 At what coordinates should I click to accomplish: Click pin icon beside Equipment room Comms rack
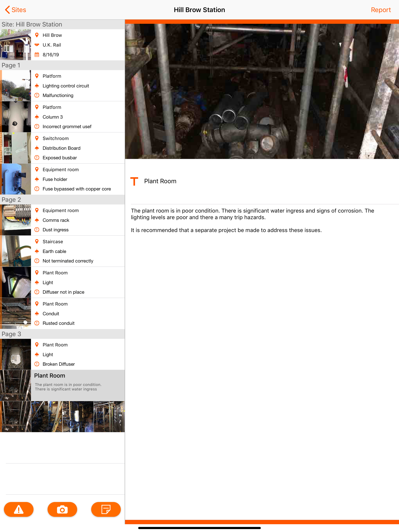[37, 210]
